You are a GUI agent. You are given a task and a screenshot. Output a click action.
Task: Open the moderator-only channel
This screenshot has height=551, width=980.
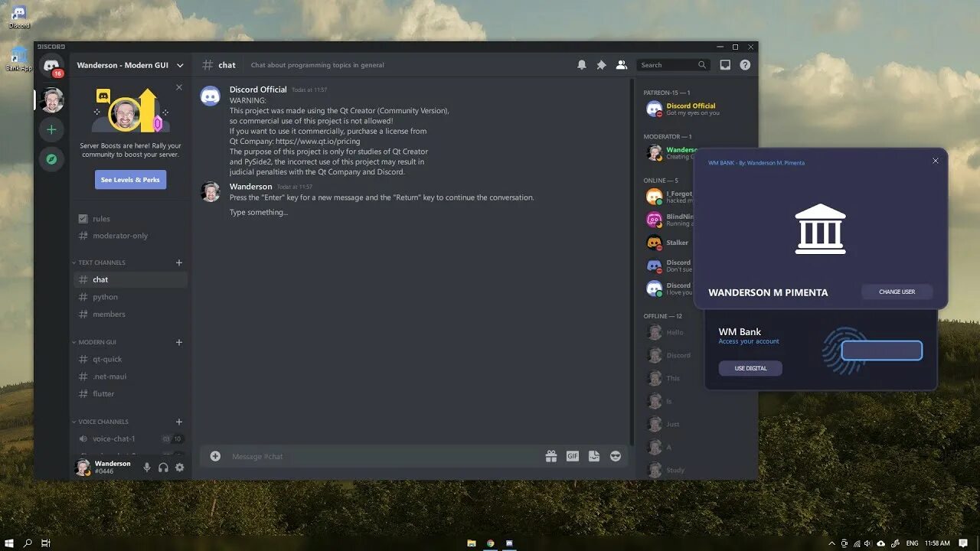pos(130,236)
